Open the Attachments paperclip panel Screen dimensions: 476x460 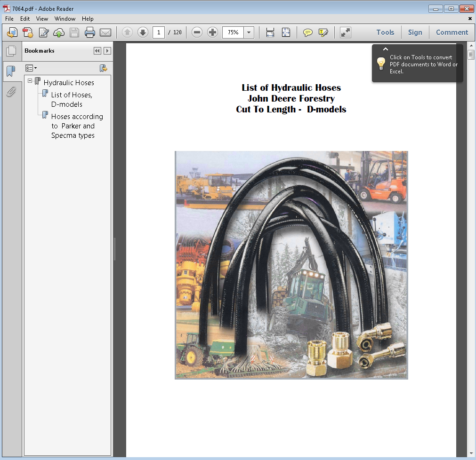point(11,92)
